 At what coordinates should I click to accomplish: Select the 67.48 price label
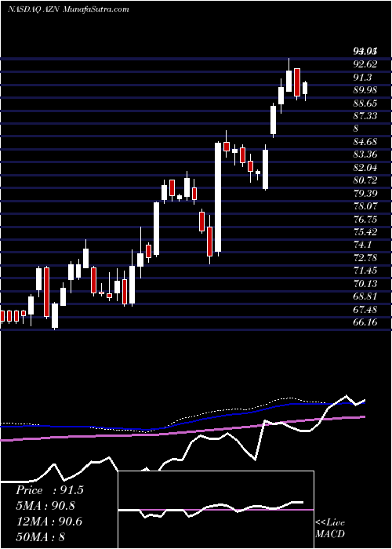(x=365, y=310)
